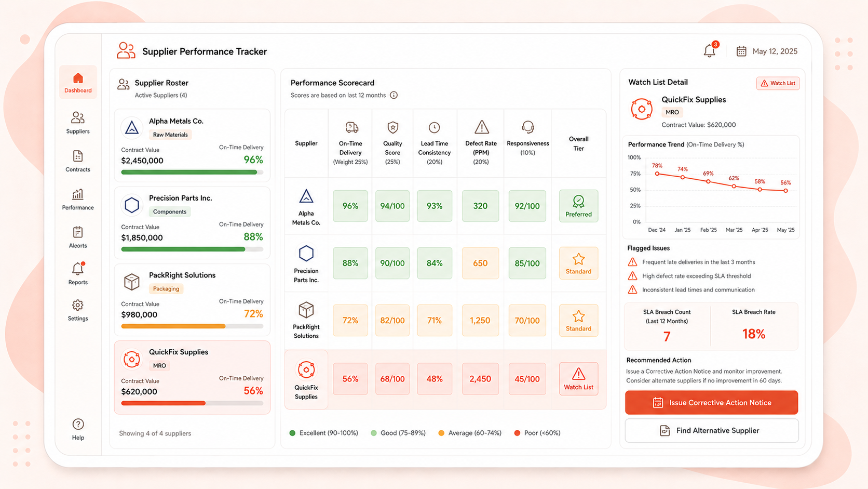Click Precision Parts hexagon logo in roster
This screenshot has height=489, width=868.
coord(132,205)
